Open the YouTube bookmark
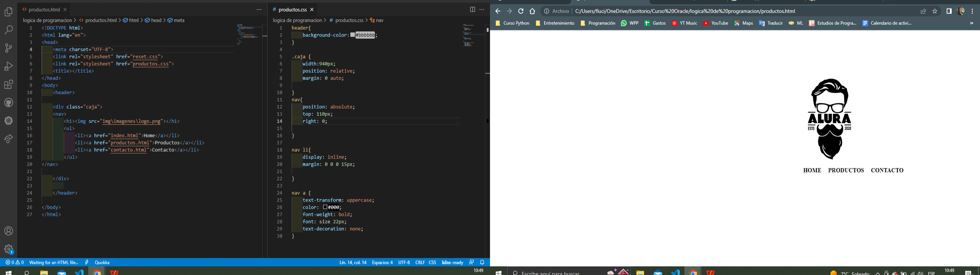 [716, 23]
